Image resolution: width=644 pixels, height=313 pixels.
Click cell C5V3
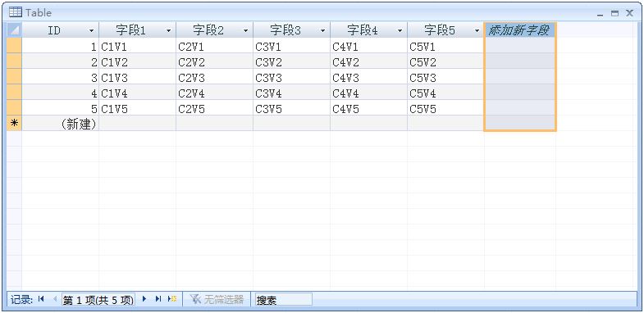click(x=446, y=77)
